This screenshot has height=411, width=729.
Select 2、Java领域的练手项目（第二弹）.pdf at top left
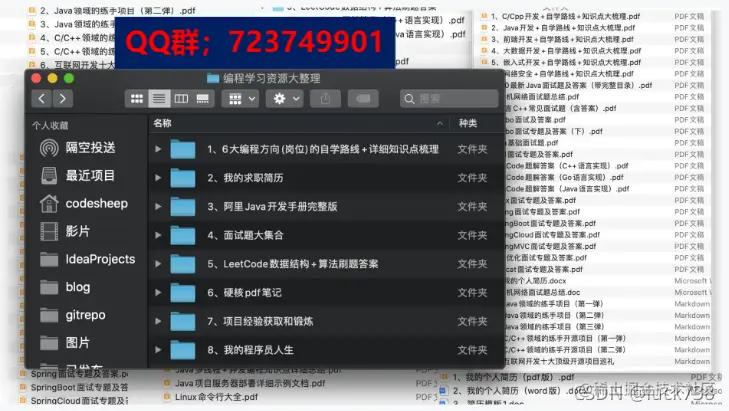tap(117, 10)
